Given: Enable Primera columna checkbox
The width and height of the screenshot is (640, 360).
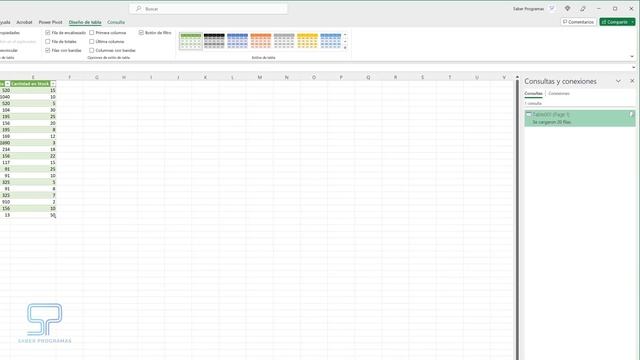Looking at the screenshot, I should coord(92,33).
